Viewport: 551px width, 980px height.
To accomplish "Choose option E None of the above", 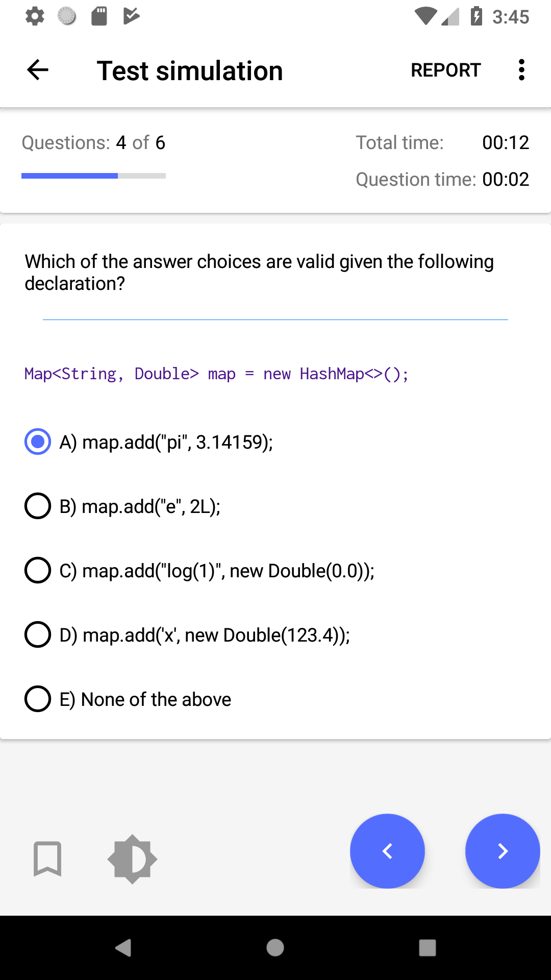I will 38,699.
